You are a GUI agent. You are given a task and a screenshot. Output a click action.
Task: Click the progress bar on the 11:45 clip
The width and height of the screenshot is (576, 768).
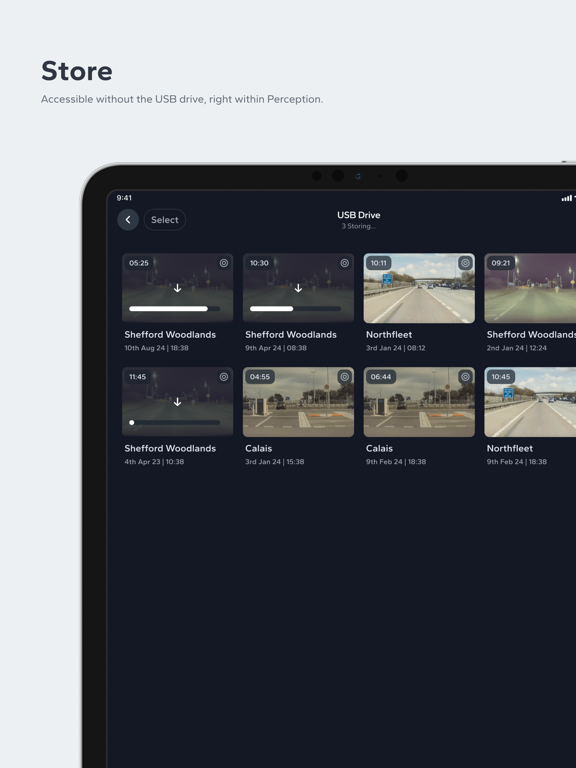click(x=174, y=422)
